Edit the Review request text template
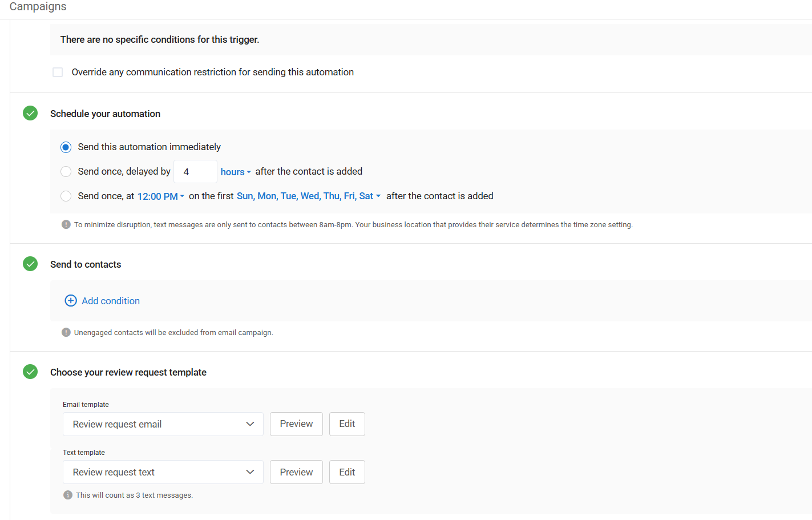The height and width of the screenshot is (520, 812). coord(347,472)
